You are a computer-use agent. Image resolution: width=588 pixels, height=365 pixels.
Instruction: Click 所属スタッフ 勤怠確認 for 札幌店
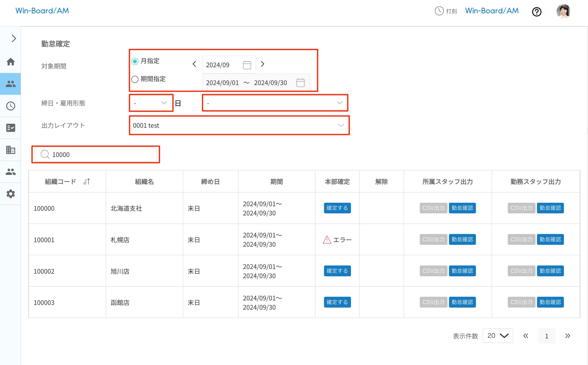462,240
